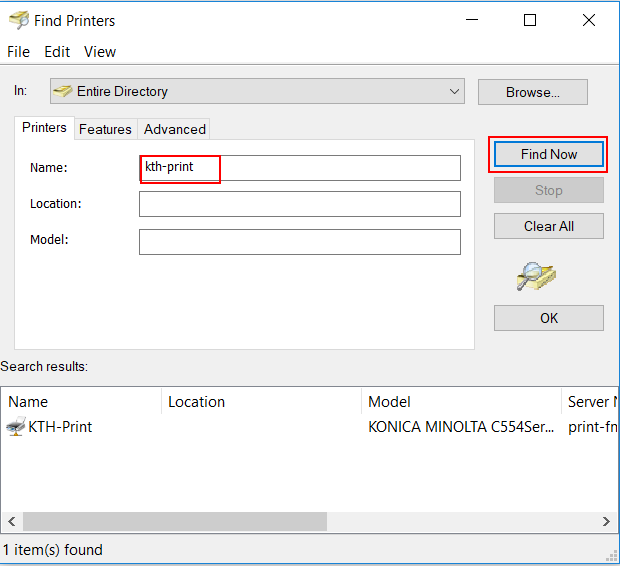The height and width of the screenshot is (566, 620).
Task: Click the OK button
Action: click(548, 318)
